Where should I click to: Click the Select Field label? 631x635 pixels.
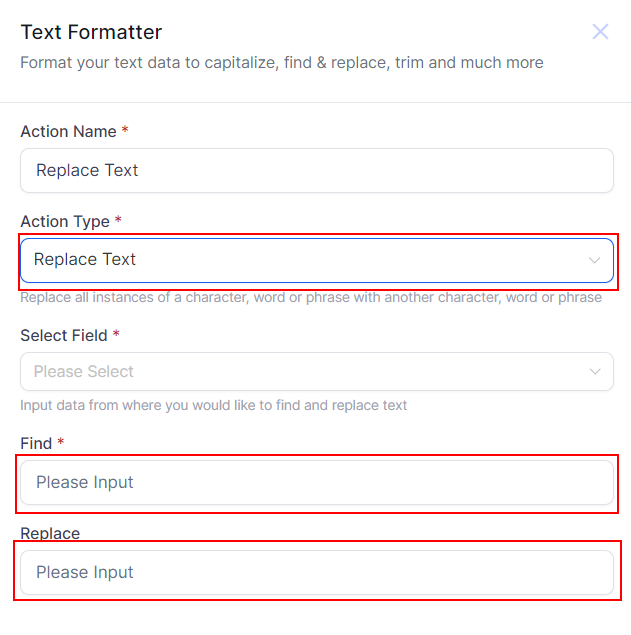point(63,336)
